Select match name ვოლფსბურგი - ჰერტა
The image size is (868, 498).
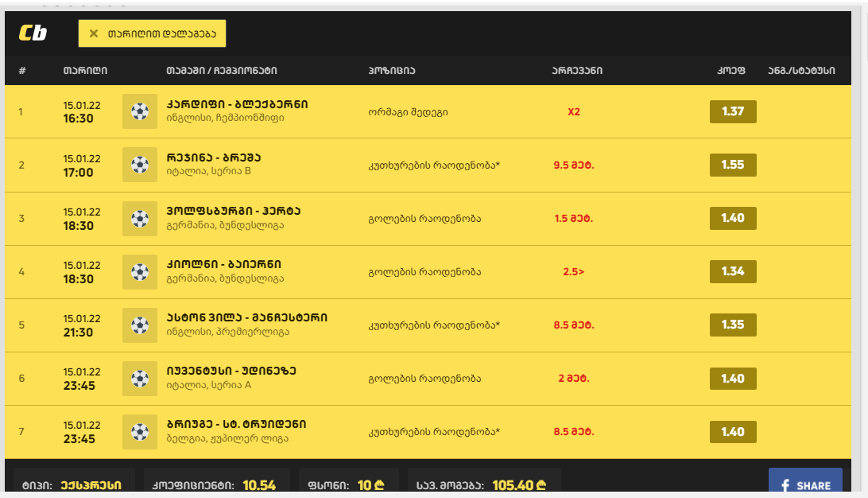[233, 211]
